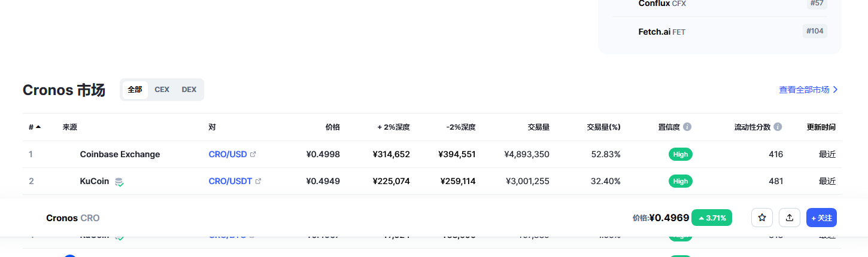Click High badge in Coinbase Exchange row
Image resolution: width=868 pixels, height=257 pixels.
coord(681,154)
